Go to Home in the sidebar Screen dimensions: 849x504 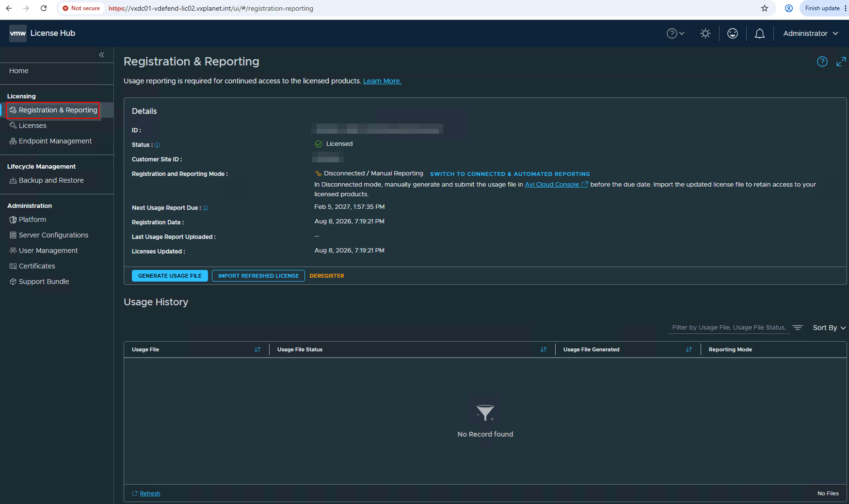coord(19,71)
